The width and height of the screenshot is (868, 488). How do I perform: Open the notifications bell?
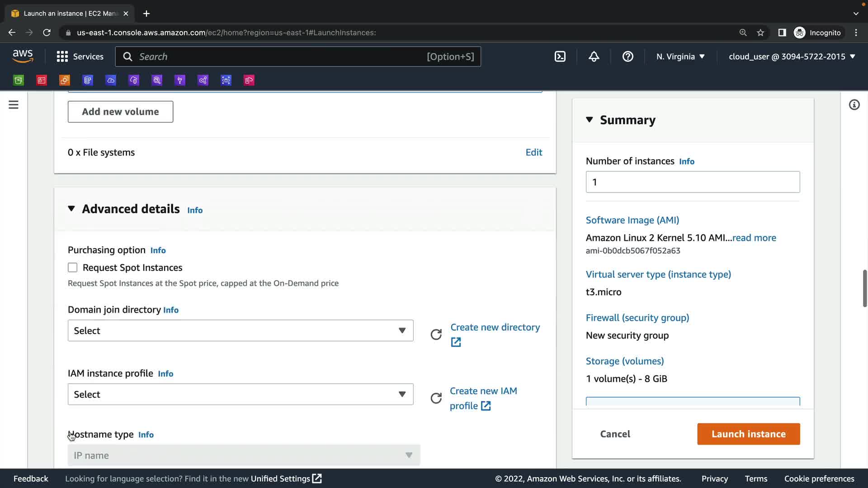pyautogui.click(x=594, y=56)
